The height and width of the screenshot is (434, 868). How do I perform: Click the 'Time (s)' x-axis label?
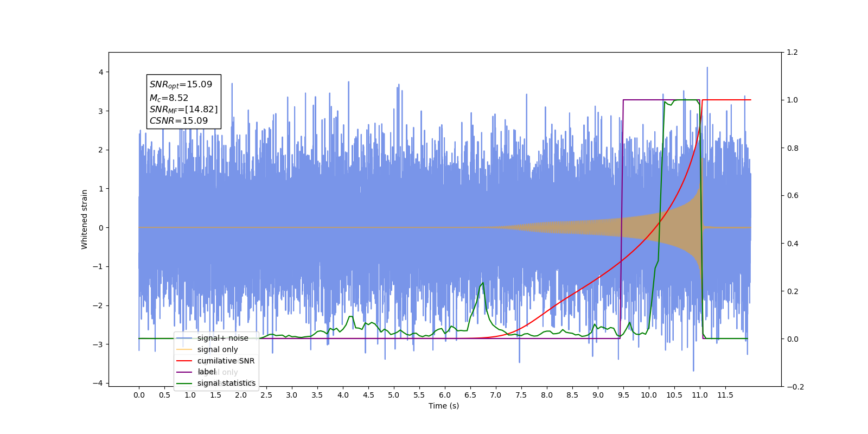pyautogui.click(x=444, y=406)
